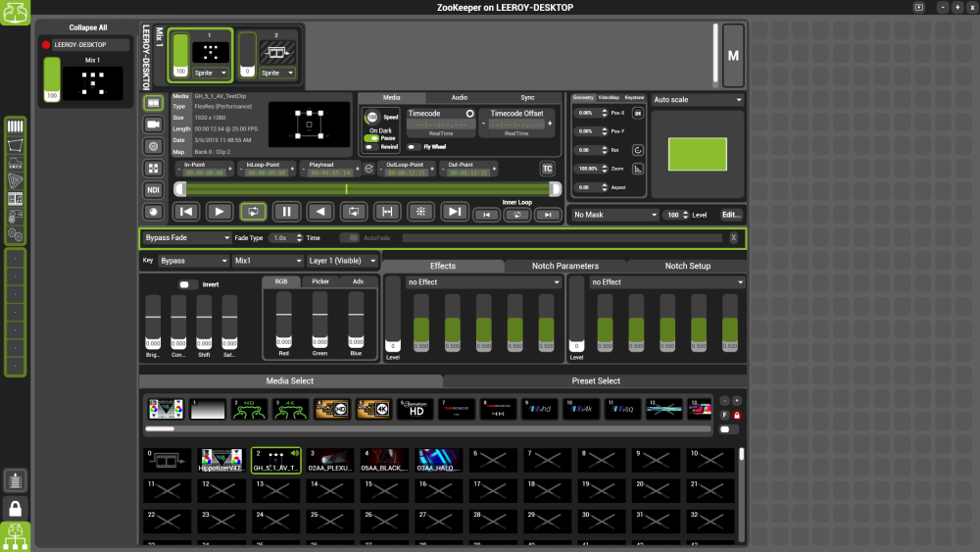Viewport: 980px width, 552px height.
Task: Click the Collapse All button
Action: [88, 27]
